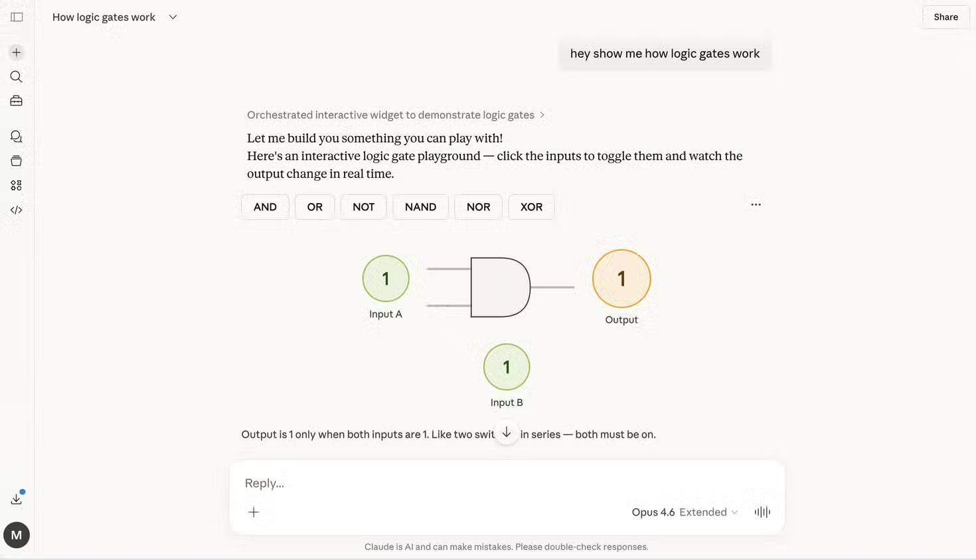Open the widget's three-dot menu
The image size is (976, 560).
pyautogui.click(x=756, y=204)
